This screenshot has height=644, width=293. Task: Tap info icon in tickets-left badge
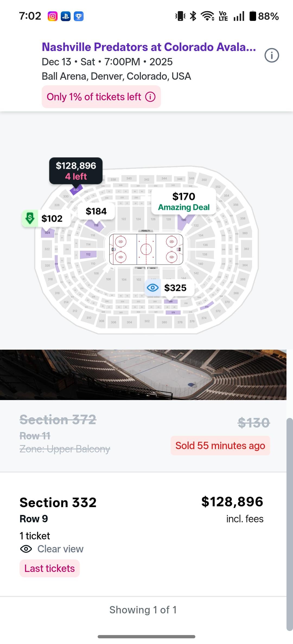[150, 97]
